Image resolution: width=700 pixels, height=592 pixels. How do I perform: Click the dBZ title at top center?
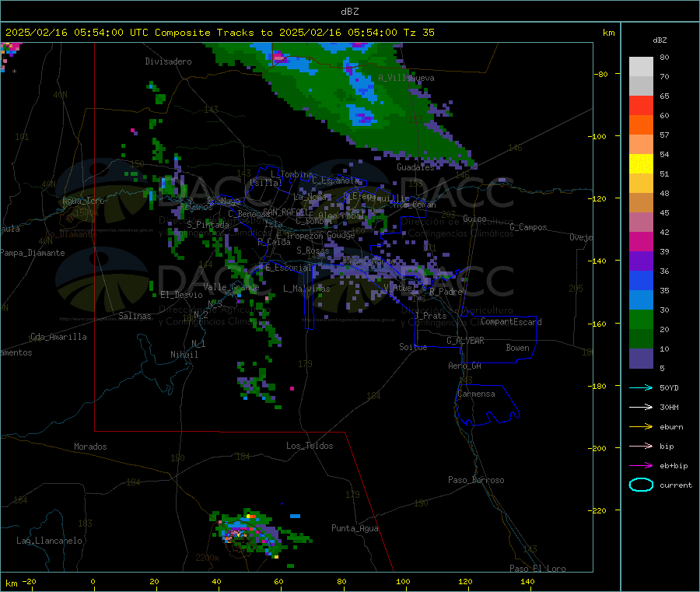coord(349,11)
